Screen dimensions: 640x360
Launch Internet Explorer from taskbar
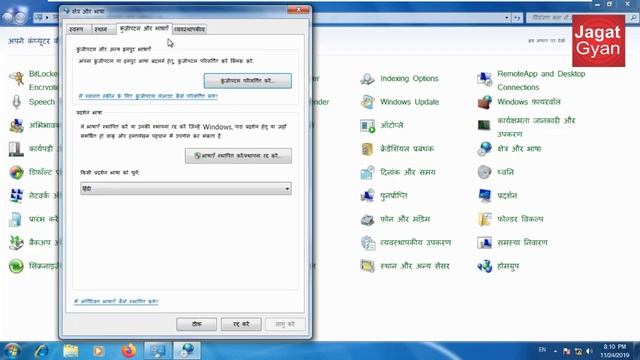click(42, 351)
